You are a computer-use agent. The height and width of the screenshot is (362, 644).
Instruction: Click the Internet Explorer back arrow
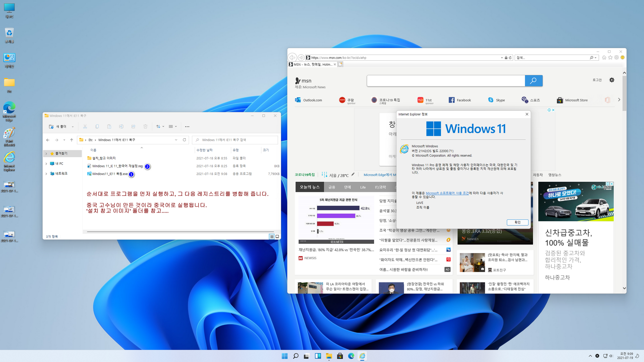click(292, 57)
